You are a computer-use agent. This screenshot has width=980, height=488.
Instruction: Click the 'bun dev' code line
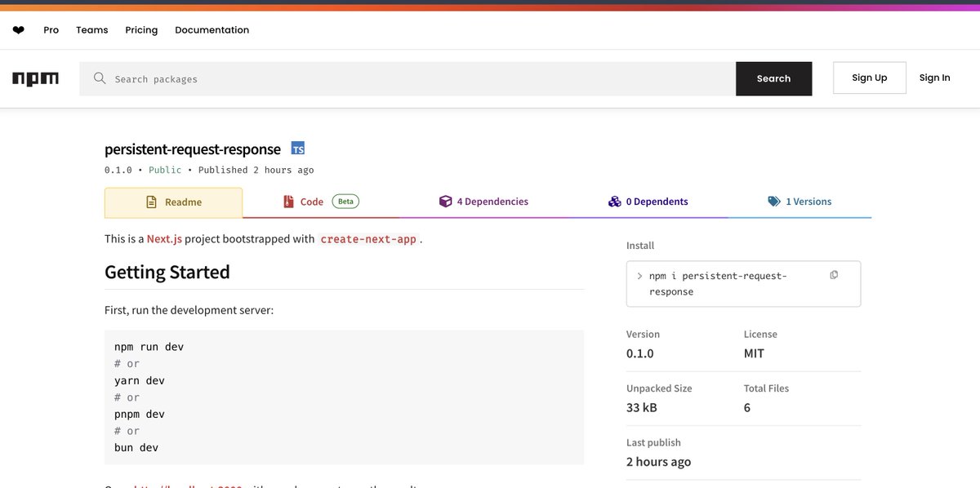[x=136, y=447]
